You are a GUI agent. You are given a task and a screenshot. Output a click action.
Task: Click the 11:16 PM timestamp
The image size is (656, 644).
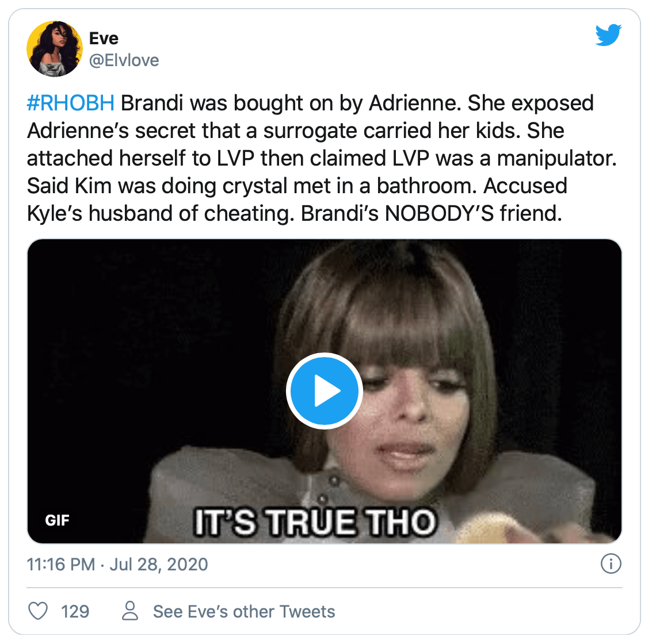[x=61, y=564]
